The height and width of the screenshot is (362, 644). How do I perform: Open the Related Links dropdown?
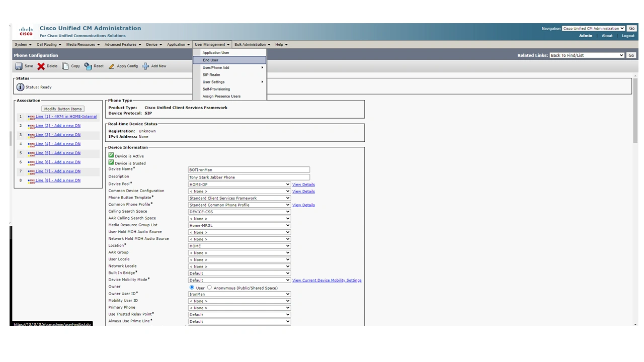coord(587,55)
